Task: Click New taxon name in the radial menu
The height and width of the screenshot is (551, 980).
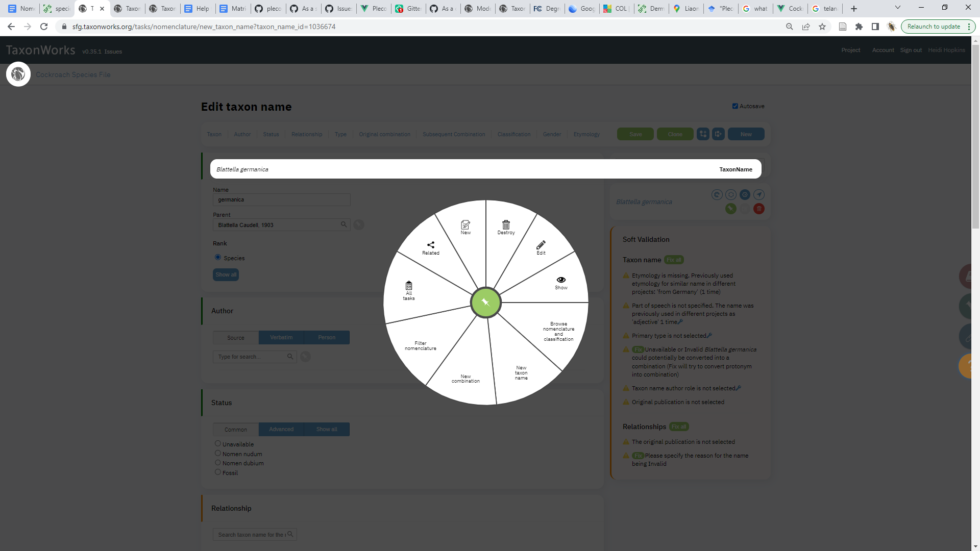Action: 521,372
